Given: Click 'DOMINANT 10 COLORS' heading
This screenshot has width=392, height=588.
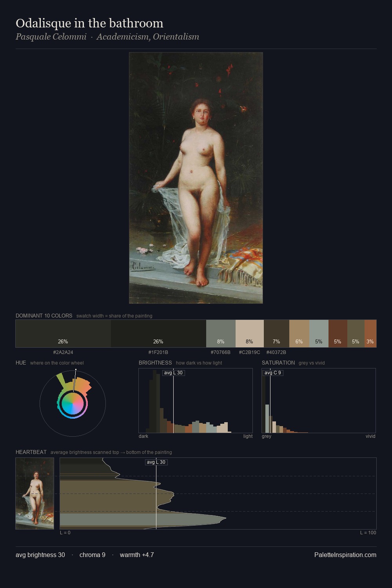Looking at the screenshot, I should coord(44,316).
